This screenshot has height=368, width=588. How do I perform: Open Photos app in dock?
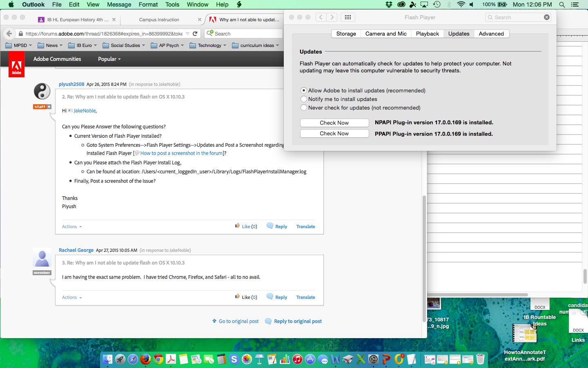247,359
